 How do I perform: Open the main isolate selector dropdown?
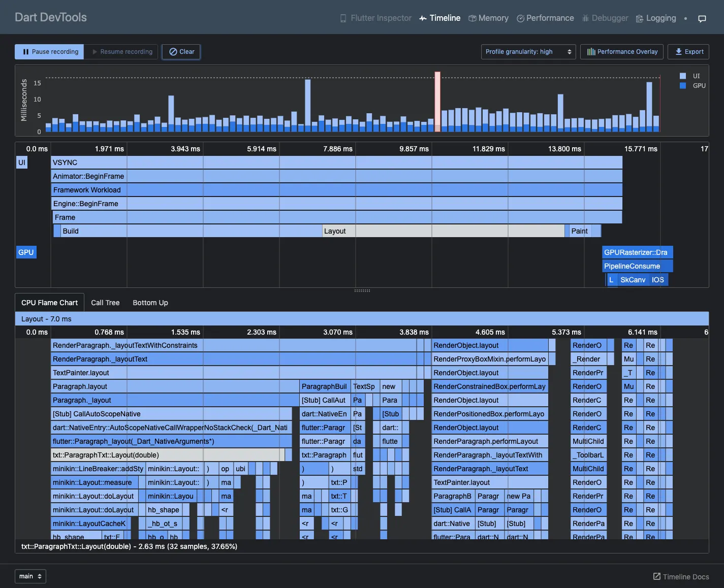[x=30, y=576]
